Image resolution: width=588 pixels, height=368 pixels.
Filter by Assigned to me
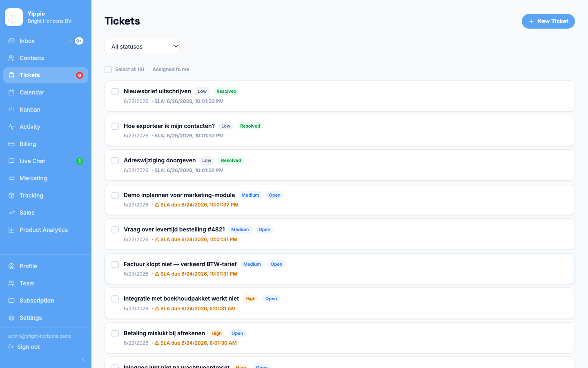[171, 70]
